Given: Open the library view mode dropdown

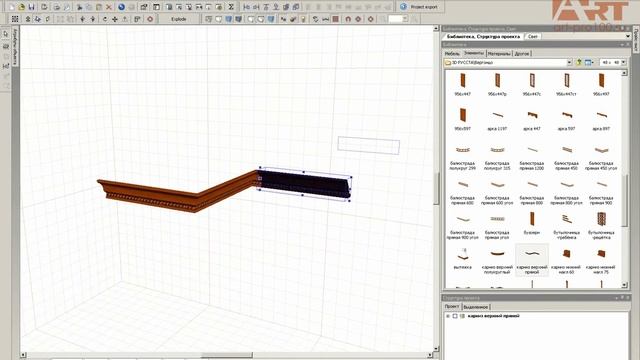Looking at the screenshot, I should (x=589, y=62).
